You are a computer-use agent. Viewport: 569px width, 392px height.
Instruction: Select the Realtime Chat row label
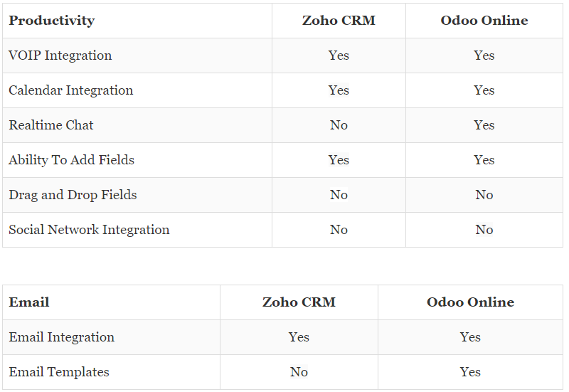point(50,125)
